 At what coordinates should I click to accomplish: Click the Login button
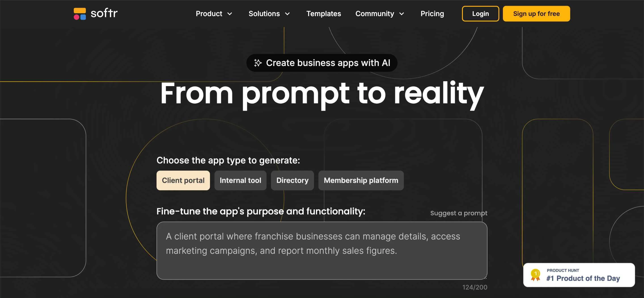(480, 13)
